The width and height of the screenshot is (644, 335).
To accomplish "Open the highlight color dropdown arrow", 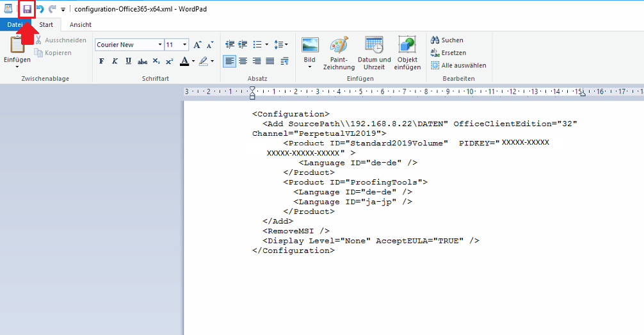I will click(213, 61).
